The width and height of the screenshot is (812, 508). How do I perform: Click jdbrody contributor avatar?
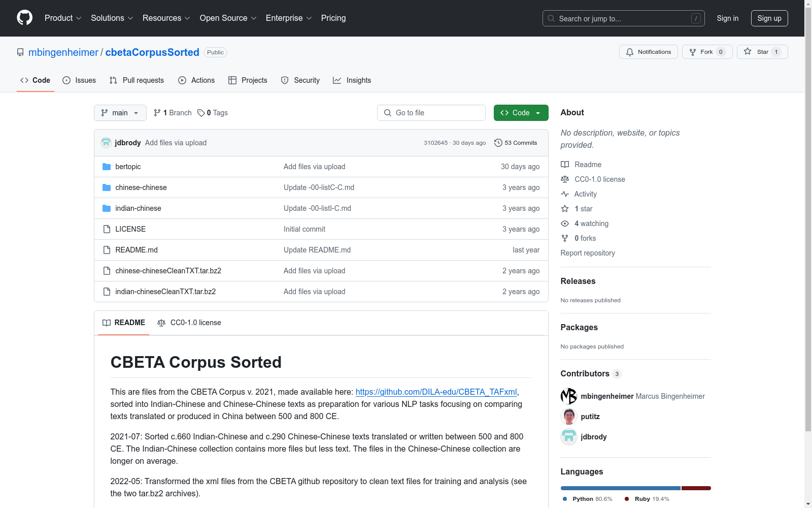point(569,437)
